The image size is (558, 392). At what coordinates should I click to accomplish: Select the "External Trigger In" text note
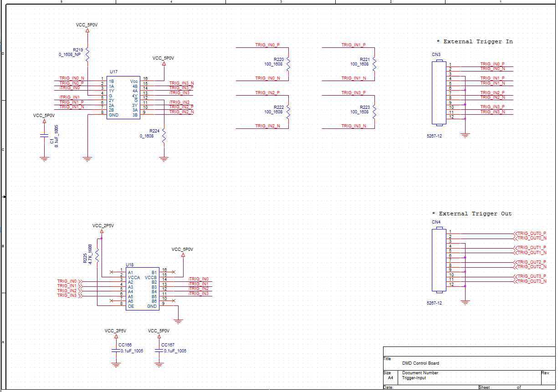[475, 41]
